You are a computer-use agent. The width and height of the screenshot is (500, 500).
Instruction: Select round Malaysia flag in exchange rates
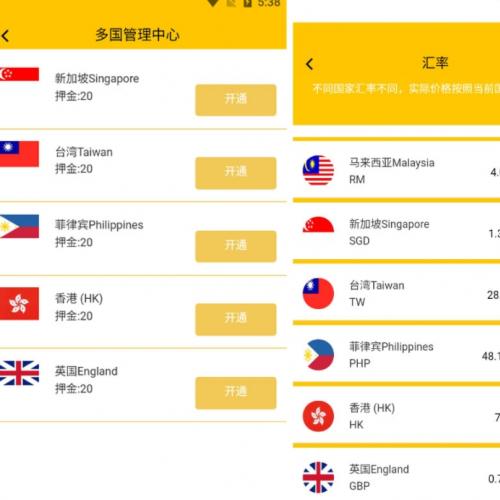(318, 170)
